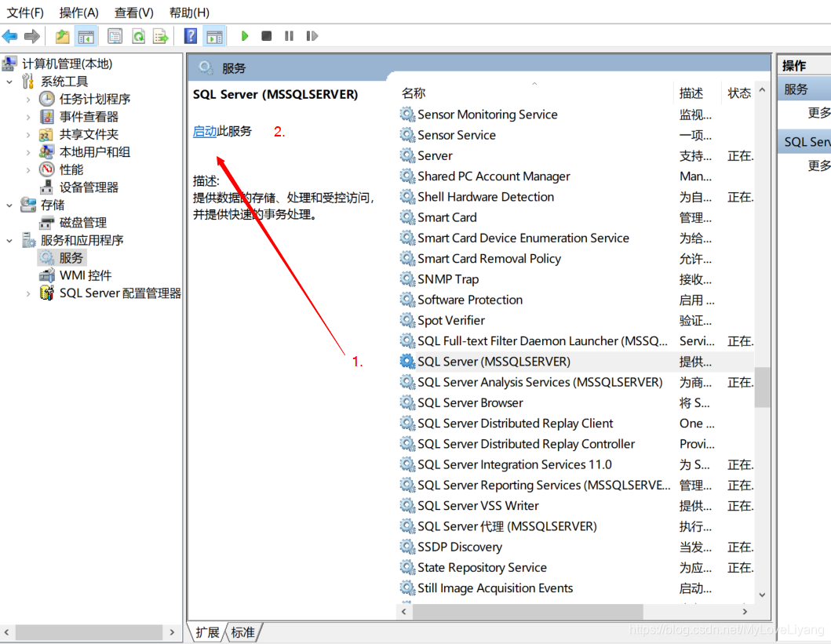Click the services list scroll-down arrow
The height and width of the screenshot is (644, 831).
[762, 595]
